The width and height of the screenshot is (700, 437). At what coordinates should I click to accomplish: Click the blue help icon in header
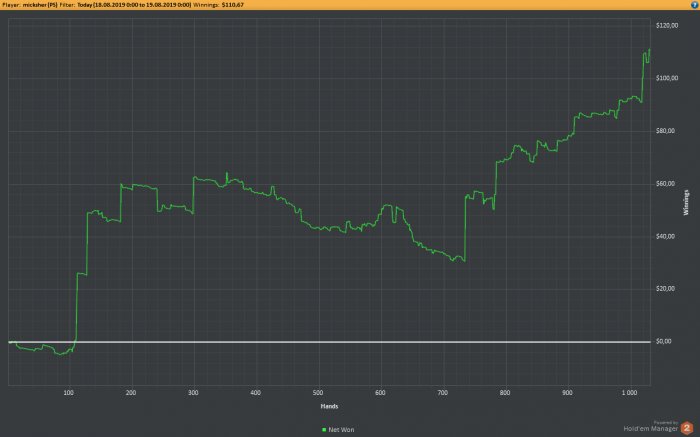pyautogui.click(x=695, y=5)
